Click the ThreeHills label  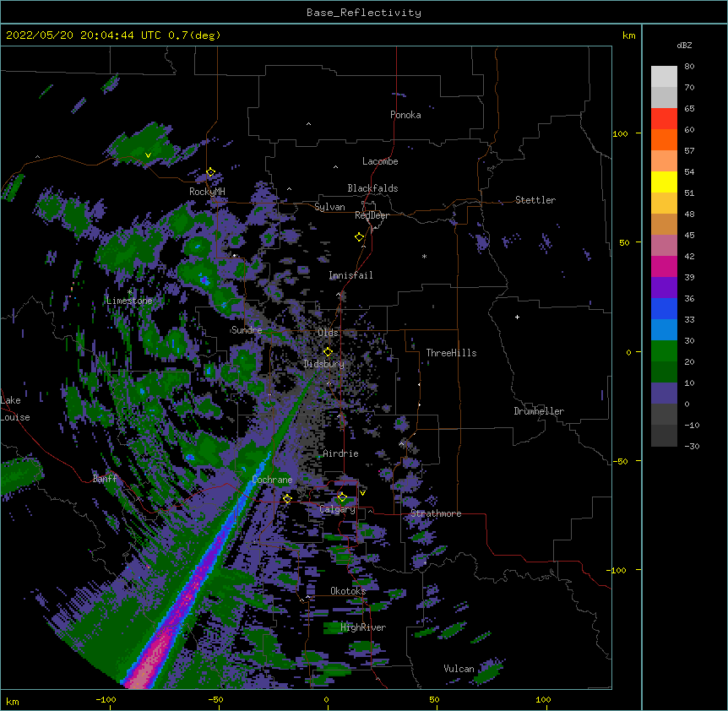click(451, 353)
